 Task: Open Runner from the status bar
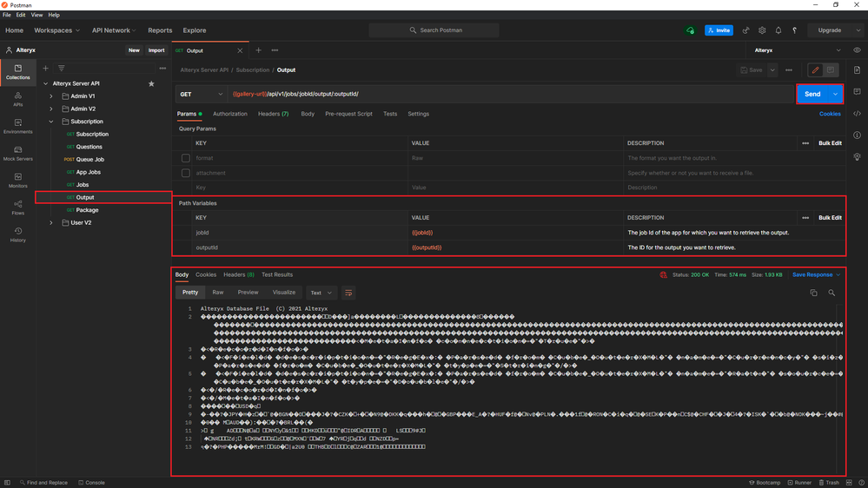pos(799,483)
